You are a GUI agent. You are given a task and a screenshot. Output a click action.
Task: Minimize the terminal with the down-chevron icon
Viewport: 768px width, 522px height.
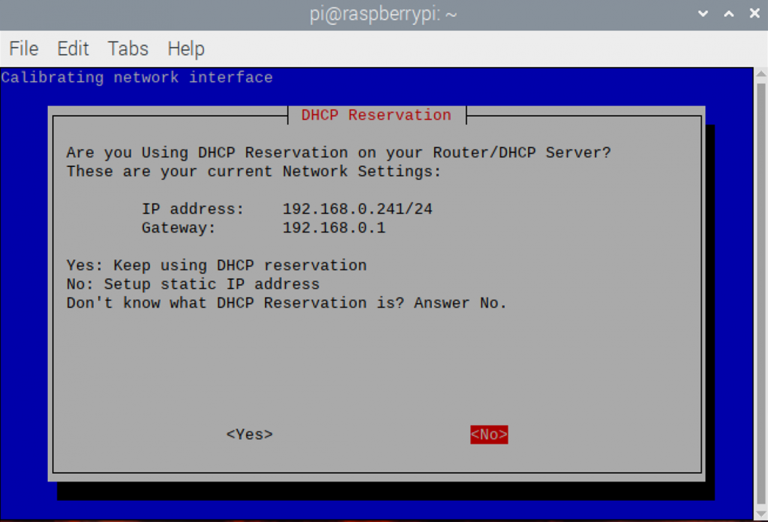704,14
